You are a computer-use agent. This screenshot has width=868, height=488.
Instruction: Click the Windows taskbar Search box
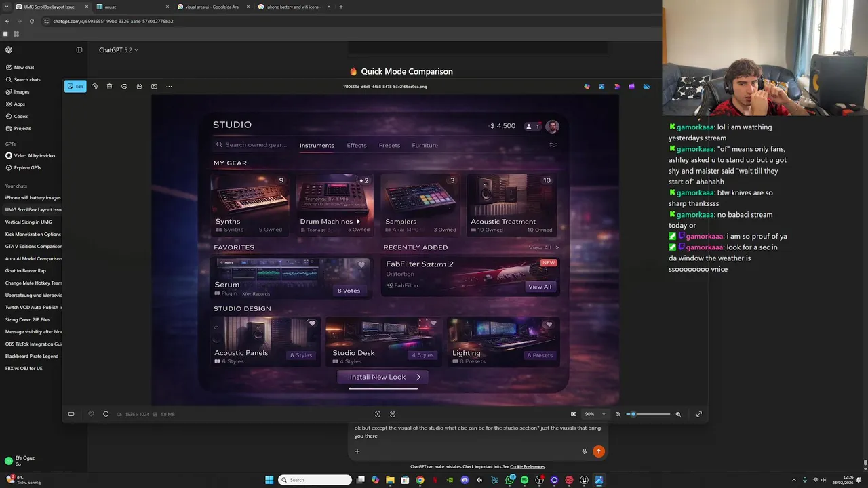point(315,480)
